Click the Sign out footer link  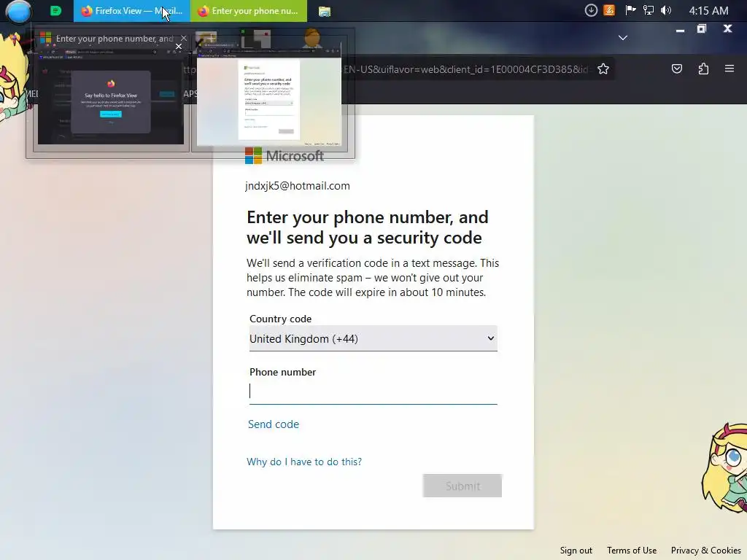pyautogui.click(x=576, y=551)
